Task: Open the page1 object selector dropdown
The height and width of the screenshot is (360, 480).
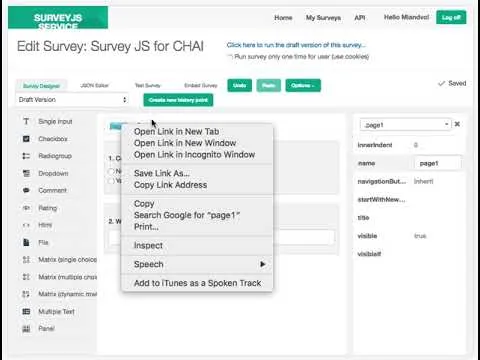Action: 405,125
